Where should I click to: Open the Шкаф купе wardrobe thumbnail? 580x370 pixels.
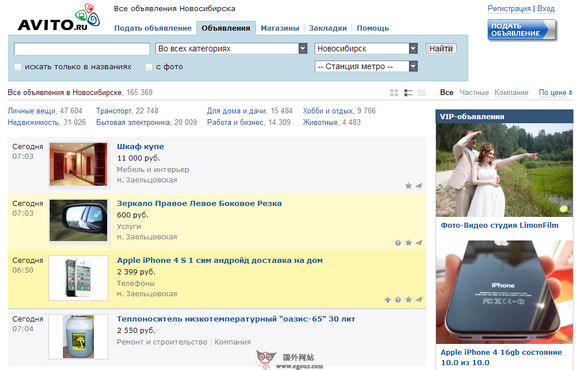78,164
